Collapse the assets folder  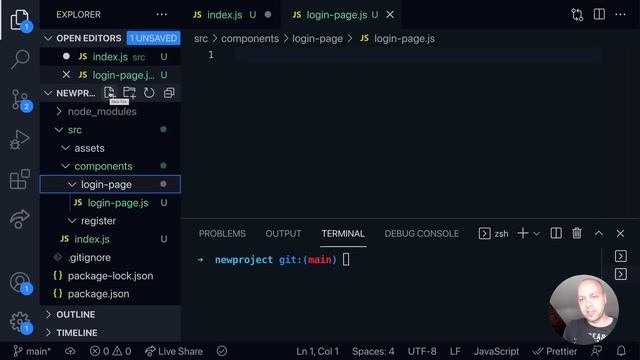pos(89,148)
